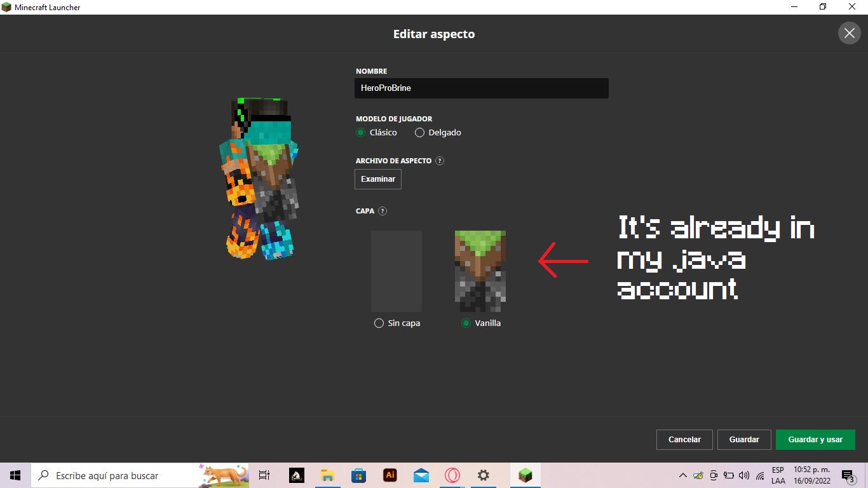This screenshot has height=488, width=868.
Task: Open Opera browser from taskbar
Action: 452,475
